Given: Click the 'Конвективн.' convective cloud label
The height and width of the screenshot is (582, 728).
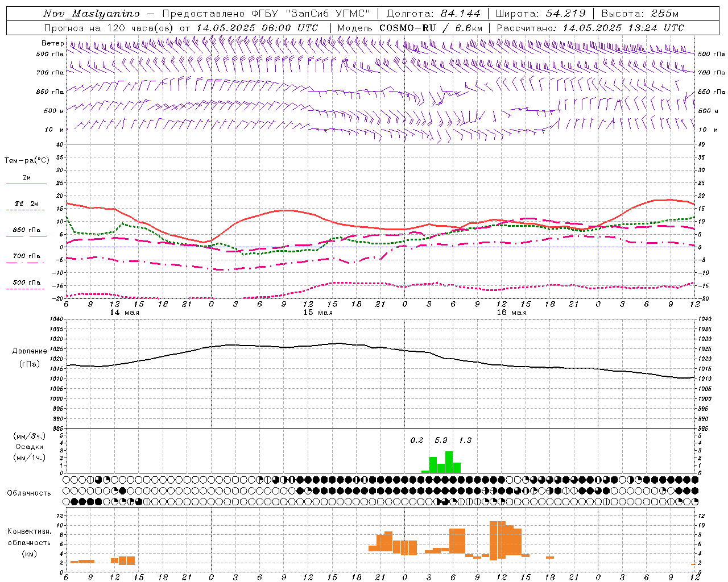Looking at the screenshot, I should tap(29, 531).
